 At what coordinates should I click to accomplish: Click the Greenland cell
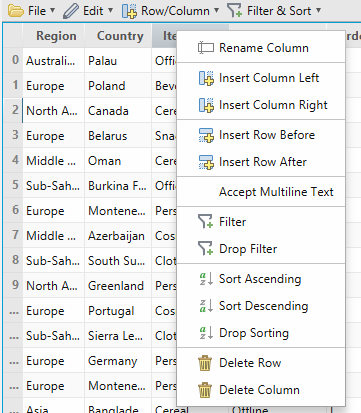[x=118, y=286]
